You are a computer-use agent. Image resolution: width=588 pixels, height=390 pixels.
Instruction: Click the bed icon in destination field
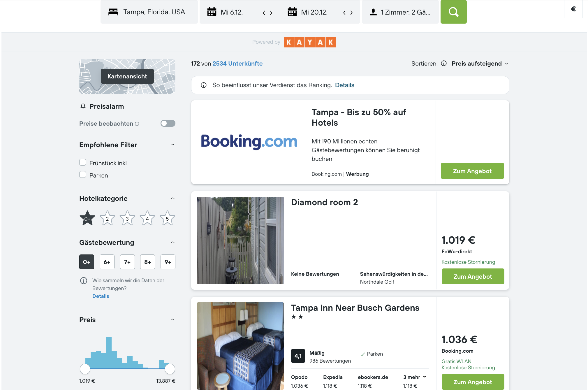(113, 12)
